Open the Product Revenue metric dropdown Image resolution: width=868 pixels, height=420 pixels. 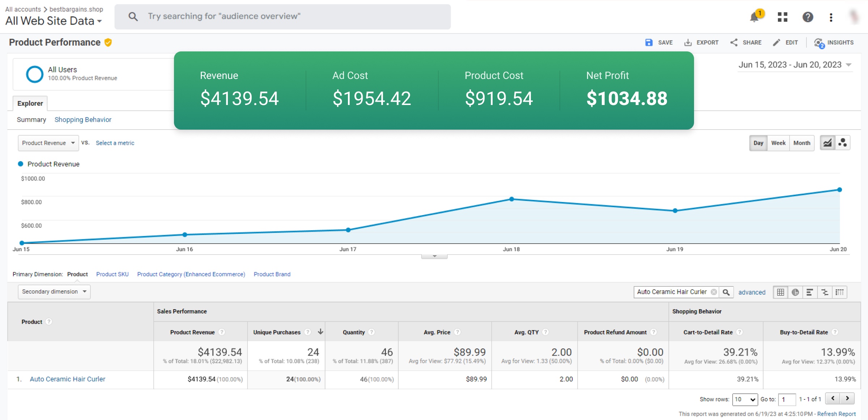(48, 143)
